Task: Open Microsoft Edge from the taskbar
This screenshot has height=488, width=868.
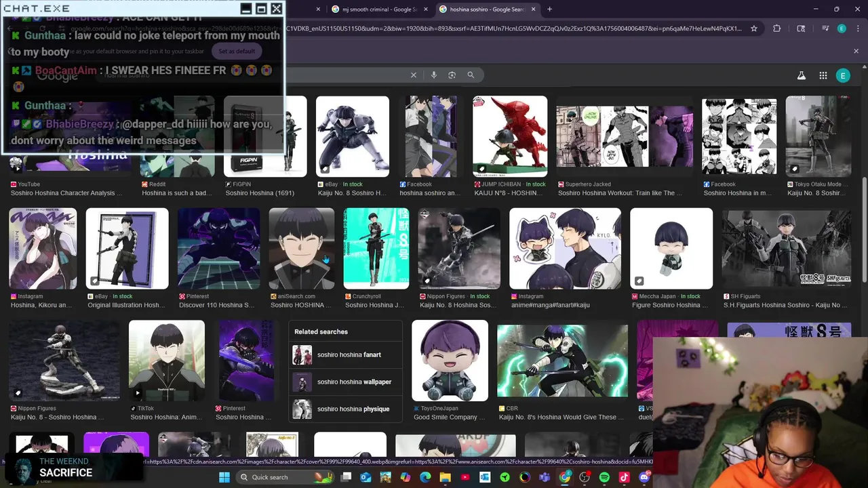Action: [x=425, y=477]
